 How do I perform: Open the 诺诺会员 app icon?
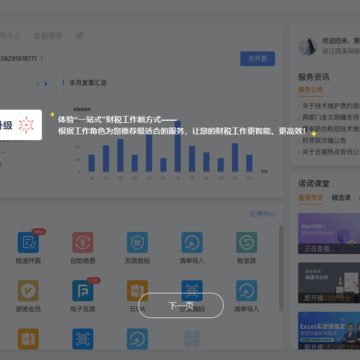pyautogui.click(x=28, y=291)
